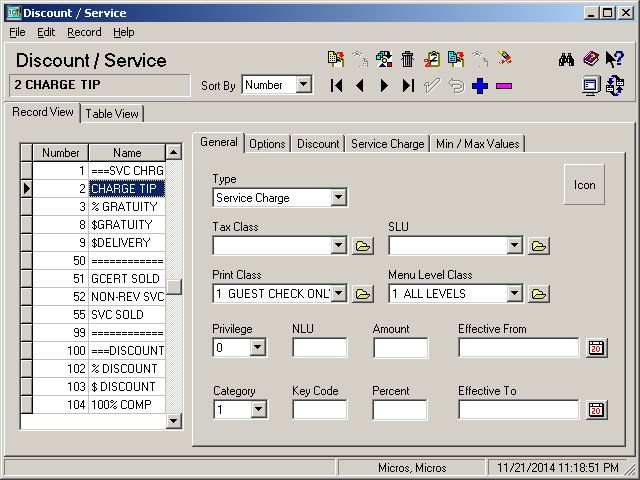Expand the Tax Class dropdown
Screen dimensions: 640x480
click(338, 246)
